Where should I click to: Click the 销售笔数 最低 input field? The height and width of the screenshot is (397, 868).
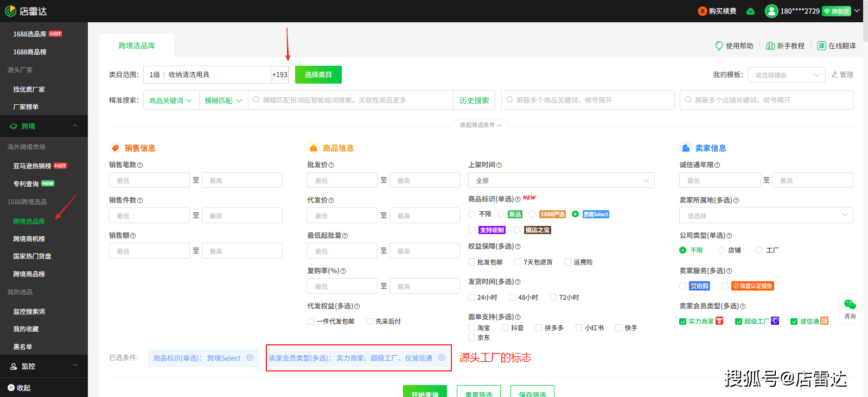click(x=149, y=180)
